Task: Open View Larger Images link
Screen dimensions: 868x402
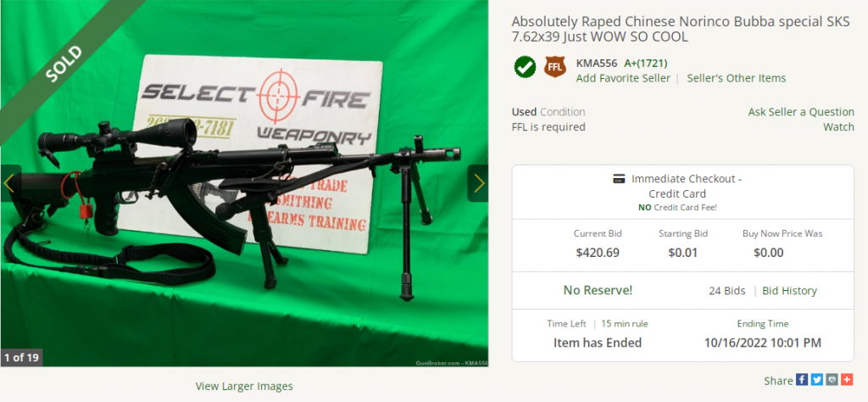Action: click(244, 386)
